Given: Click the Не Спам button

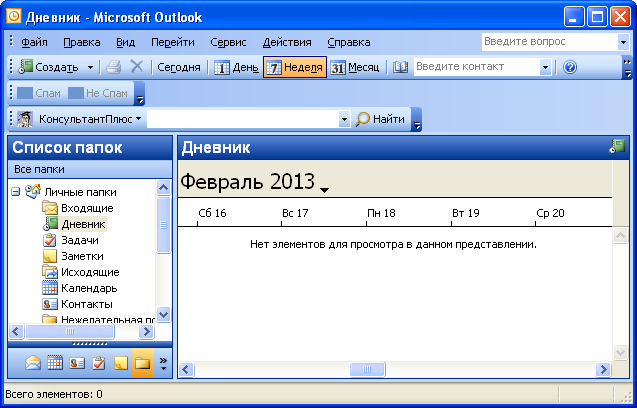Looking at the screenshot, I should pyautogui.click(x=98, y=93).
